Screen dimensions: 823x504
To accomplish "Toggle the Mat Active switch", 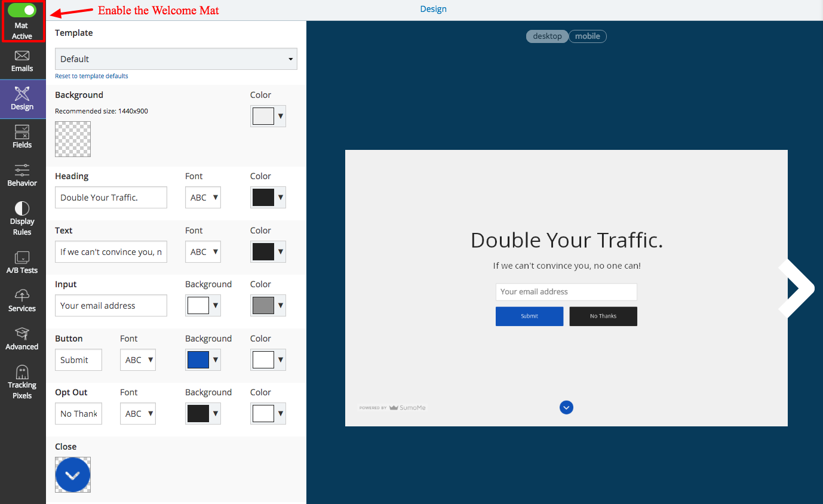I will (x=22, y=10).
